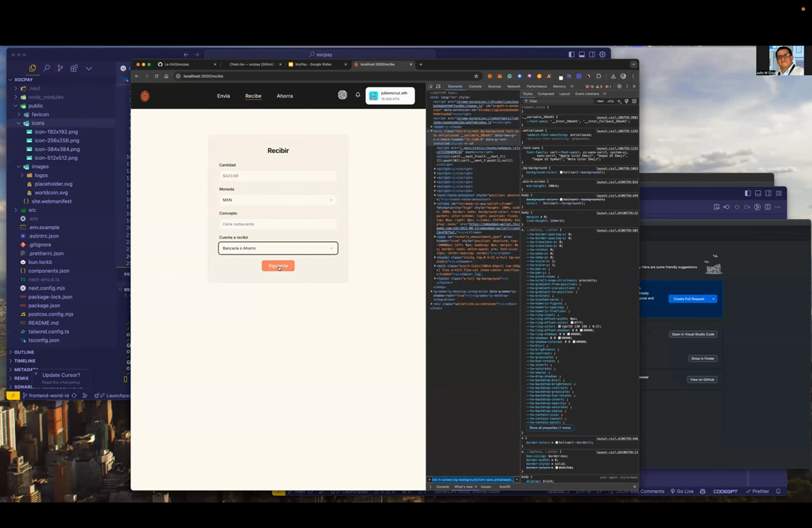The width and height of the screenshot is (812, 528).
Task: Click the XocPay cacao logo
Action: [145, 96]
